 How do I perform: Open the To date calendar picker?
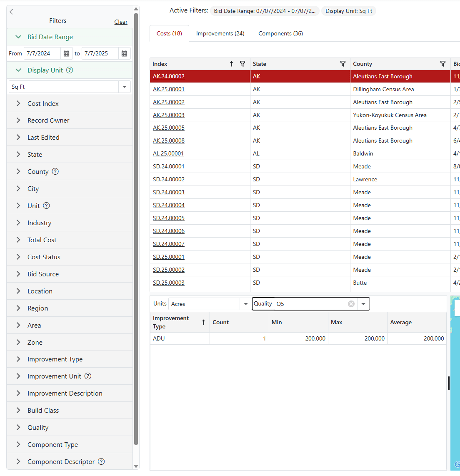[124, 53]
